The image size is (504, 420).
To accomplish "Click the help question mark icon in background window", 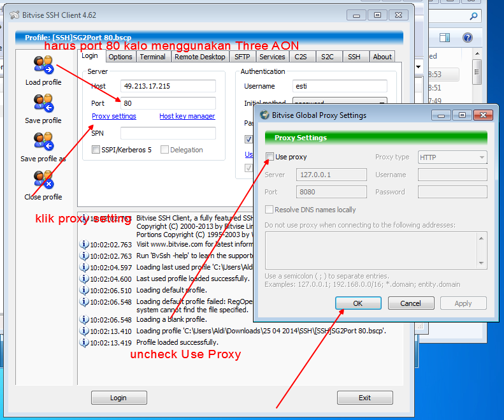I will tap(467, 38).
